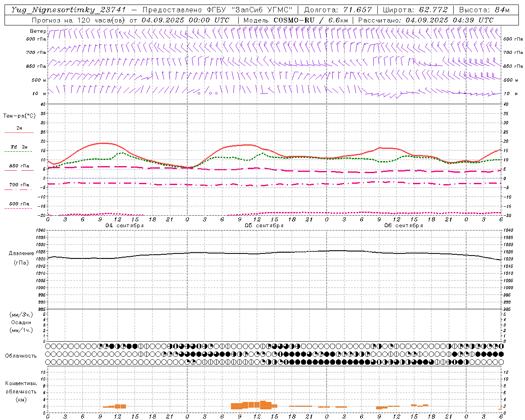The height and width of the screenshot is (420, 525).
Task: Click the solid line sample under 2м legend
Action: (x=19, y=132)
